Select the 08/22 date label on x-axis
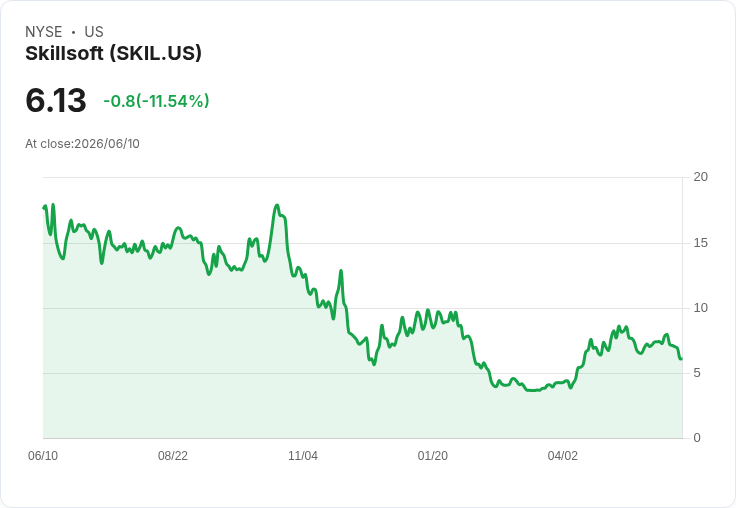The height and width of the screenshot is (508, 736). (173, 455)
